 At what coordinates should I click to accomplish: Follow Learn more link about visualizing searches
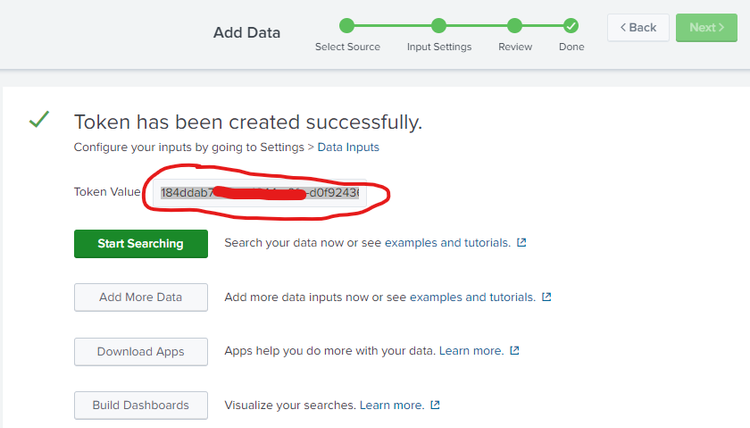[x=392, y=405]
